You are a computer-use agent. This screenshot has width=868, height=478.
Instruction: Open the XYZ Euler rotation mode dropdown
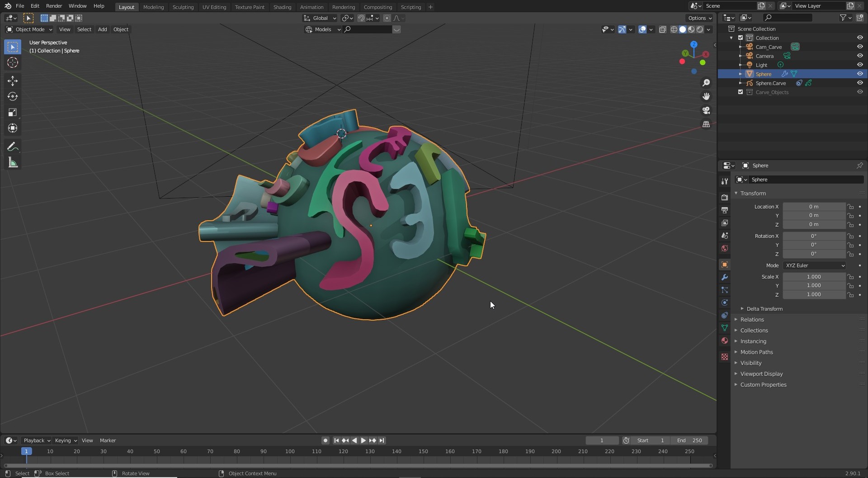pos(814,265)
